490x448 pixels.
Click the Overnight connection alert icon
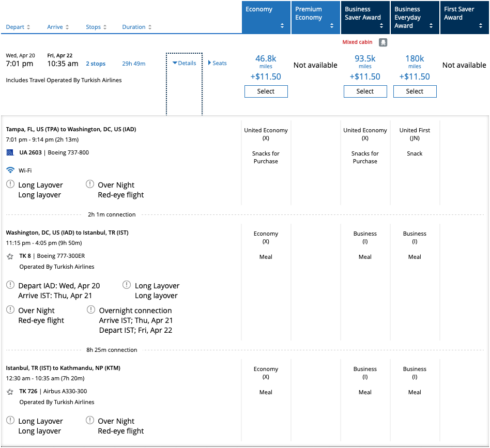click(90, 309)
